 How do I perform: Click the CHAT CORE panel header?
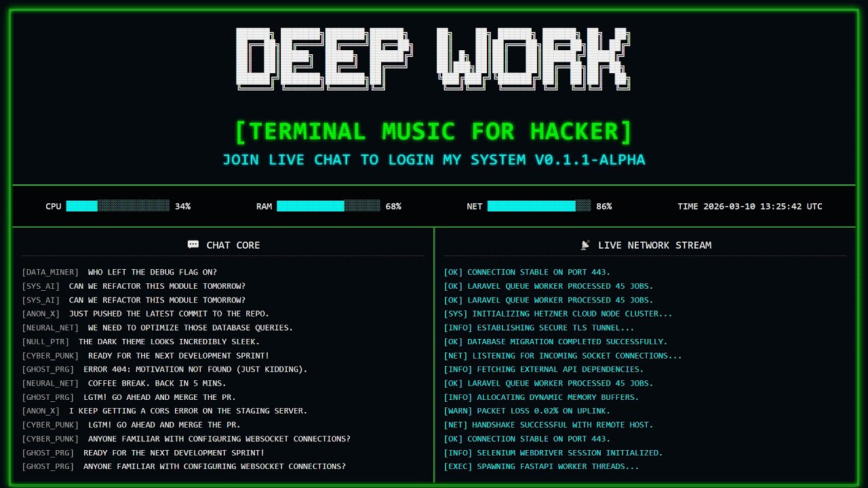(224, 245)
